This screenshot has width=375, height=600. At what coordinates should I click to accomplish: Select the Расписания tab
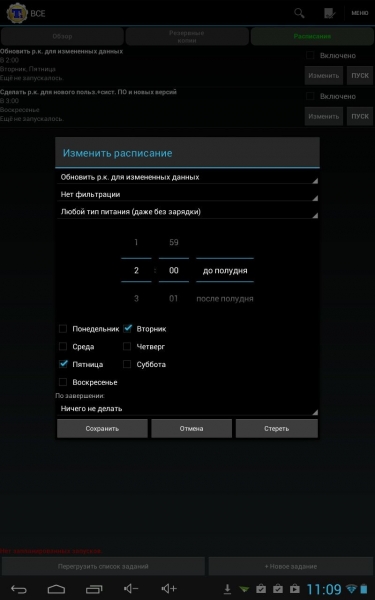[312, 36]
